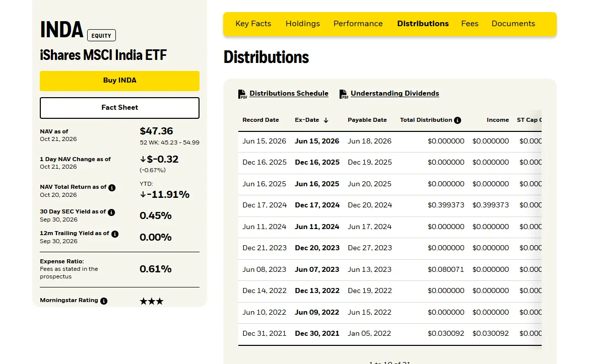Go to the Performance tab
Image resolution: width=589 pixels, height=364 pixels.
(358, 24)
